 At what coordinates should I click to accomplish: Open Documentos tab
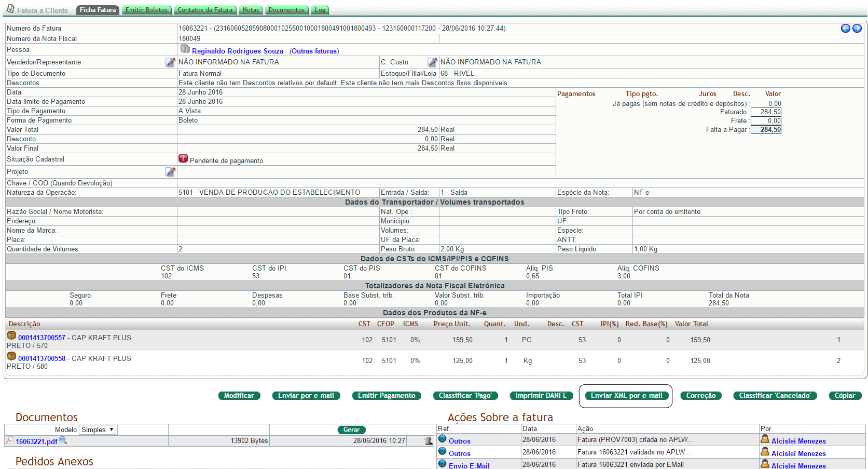(287, 10)
